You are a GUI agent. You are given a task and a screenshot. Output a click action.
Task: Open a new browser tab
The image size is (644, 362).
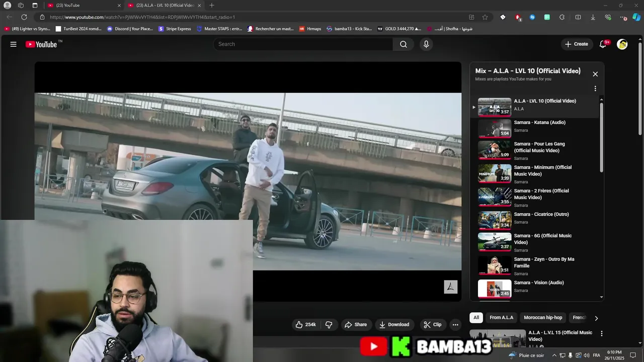point(212,6)
